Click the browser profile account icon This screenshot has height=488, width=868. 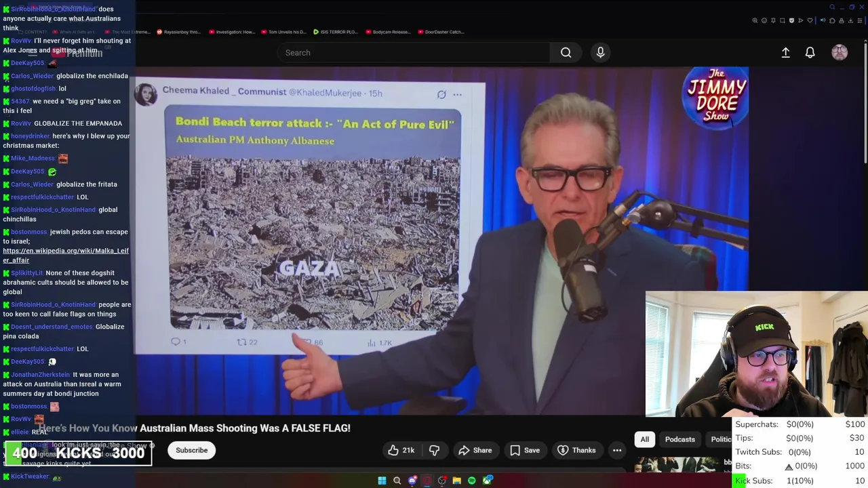click(842, 20)
